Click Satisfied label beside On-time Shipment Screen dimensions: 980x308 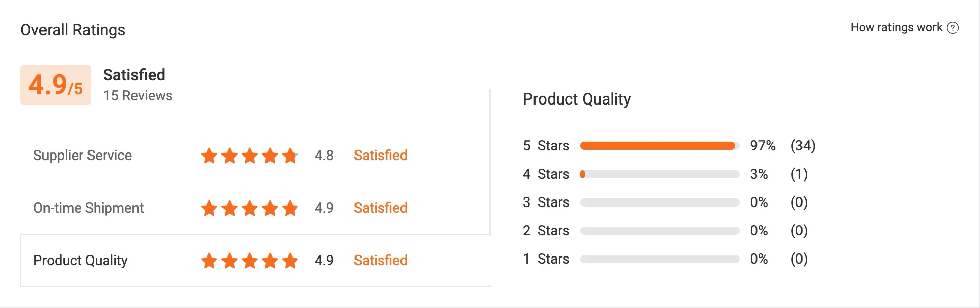[380, 208]
